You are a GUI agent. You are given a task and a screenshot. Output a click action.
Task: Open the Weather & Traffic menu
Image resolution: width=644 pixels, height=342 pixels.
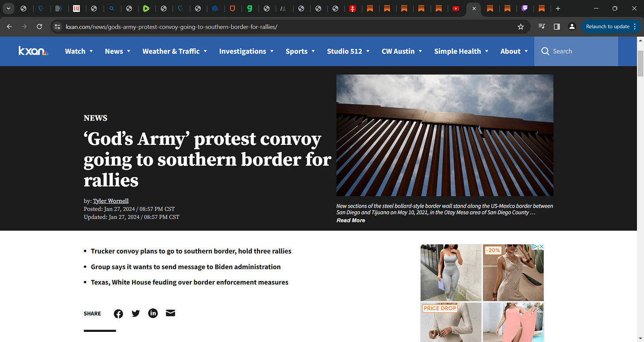pyautogui.click(x=171, y=51)
